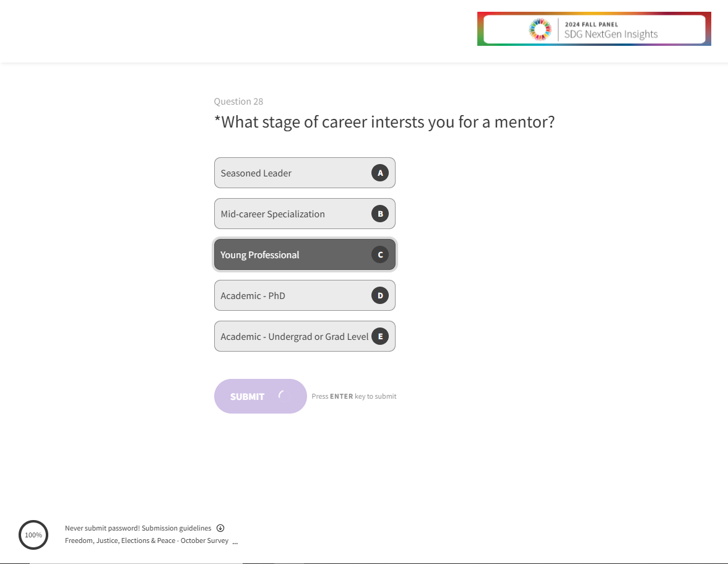Click the letter E key badge
The image size is (728, 564).
(x=380, y=336)
